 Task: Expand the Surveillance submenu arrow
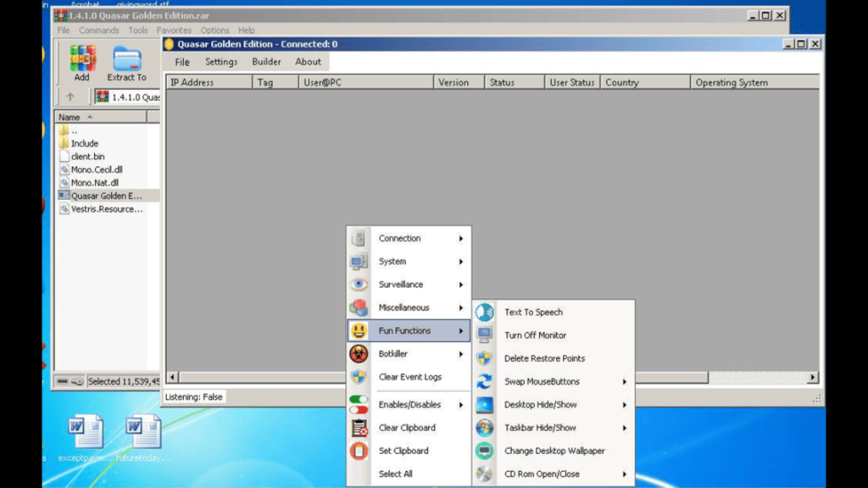pyautogui.click(x=460, y=285)
